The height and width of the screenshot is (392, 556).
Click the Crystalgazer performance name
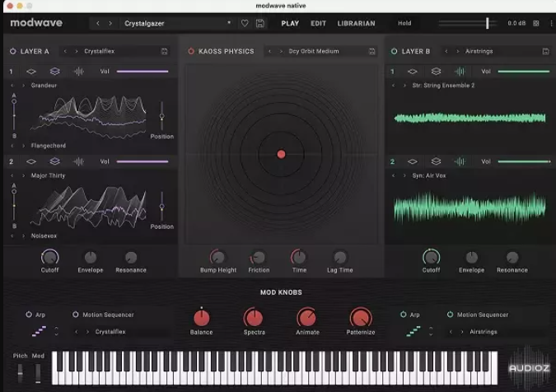[x=144, y=23]
